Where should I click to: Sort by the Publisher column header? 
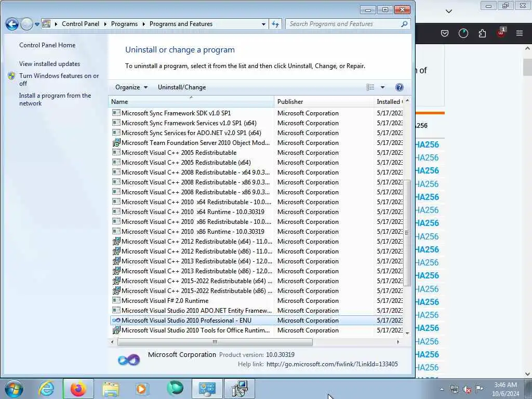[323, 101]
